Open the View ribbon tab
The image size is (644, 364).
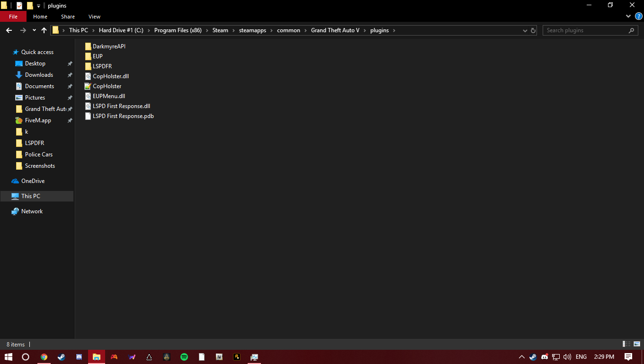[95, 17]
